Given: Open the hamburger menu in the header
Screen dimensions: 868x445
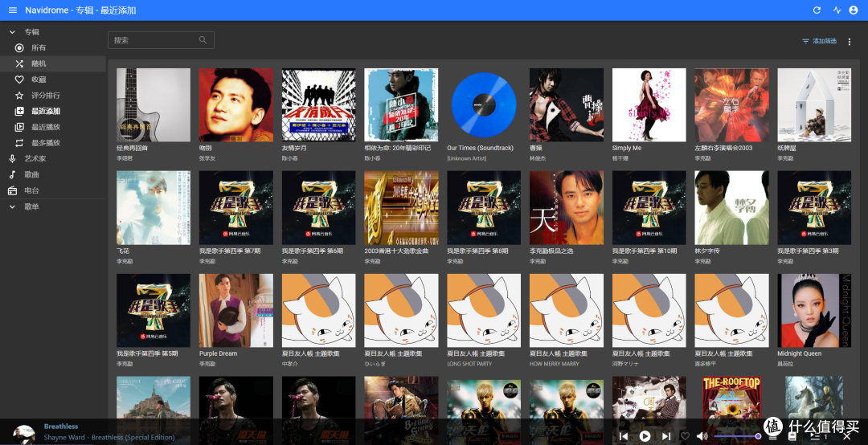Looking at the screenshot, I should click(x=13, y=10).
